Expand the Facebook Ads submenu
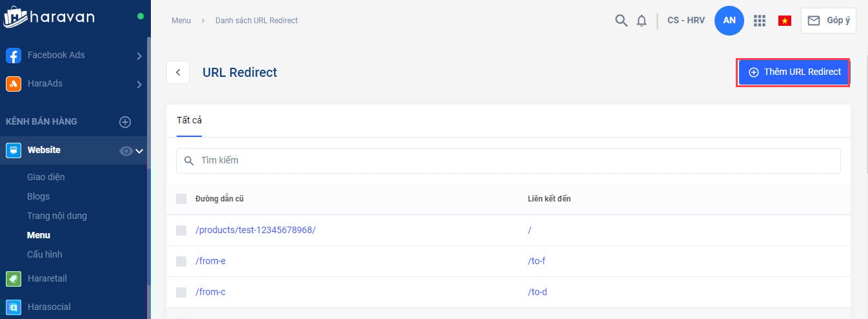868x319 pixels. (x=139, y=56)
